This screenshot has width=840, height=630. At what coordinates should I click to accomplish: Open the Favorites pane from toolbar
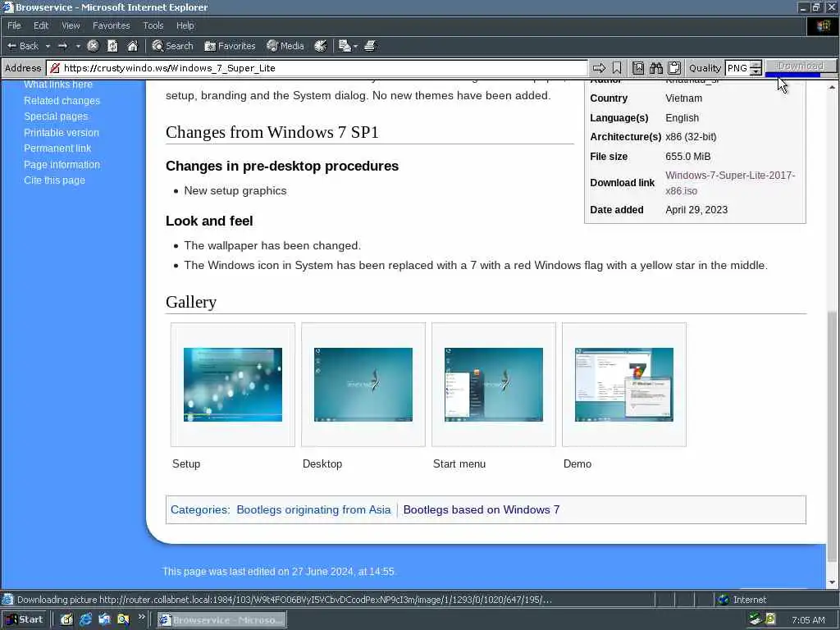click(230, 46)
